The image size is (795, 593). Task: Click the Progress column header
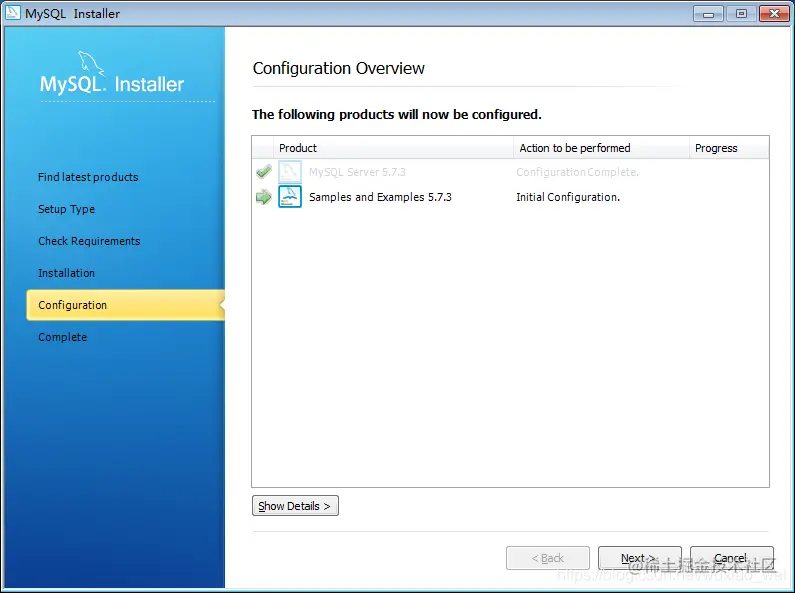click(729, 147)
